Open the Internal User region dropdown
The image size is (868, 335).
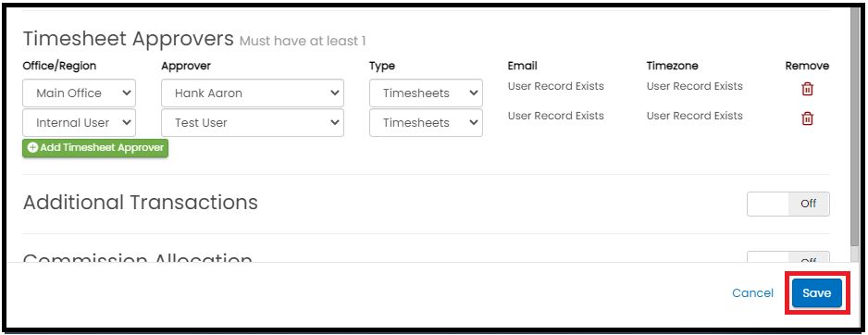tap(80, 123)
